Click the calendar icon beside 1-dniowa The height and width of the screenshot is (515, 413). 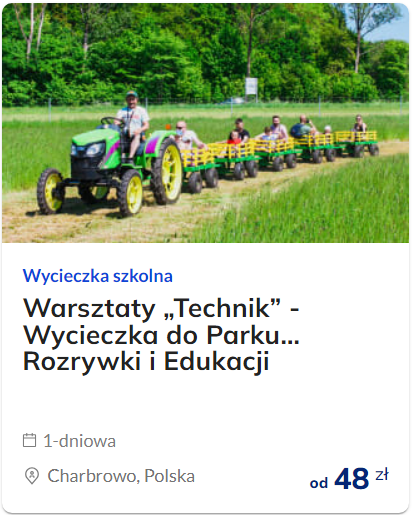29,440
